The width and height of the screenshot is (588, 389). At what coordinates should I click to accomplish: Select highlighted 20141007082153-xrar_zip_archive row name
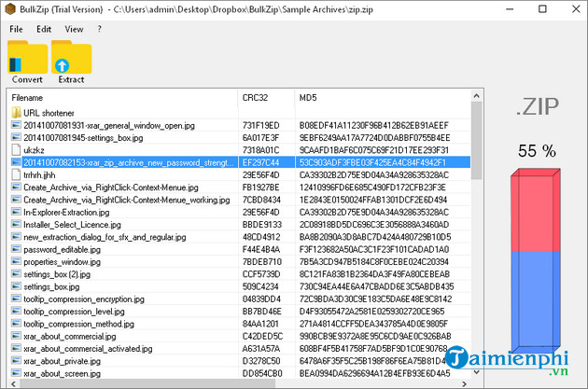click(129, 162)
